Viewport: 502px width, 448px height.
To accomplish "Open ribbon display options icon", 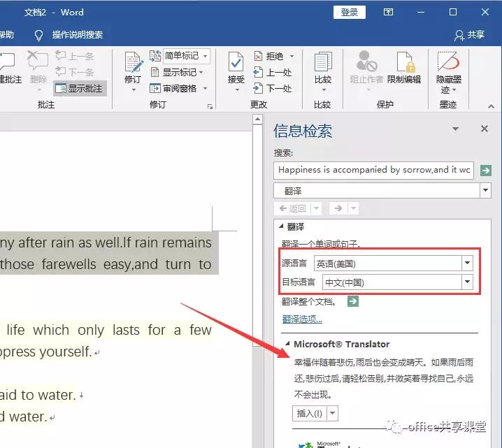I will [x=388, y=12].
